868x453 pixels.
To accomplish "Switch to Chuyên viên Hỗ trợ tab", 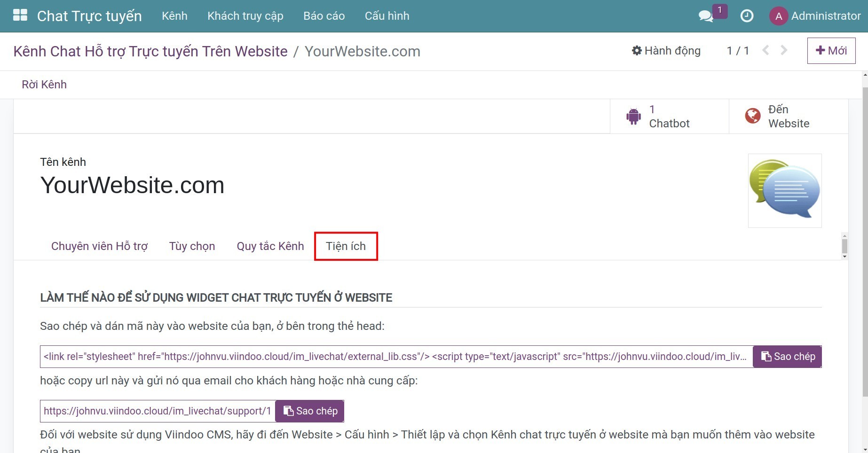I will pyautogui.click(x=99, y=246).
